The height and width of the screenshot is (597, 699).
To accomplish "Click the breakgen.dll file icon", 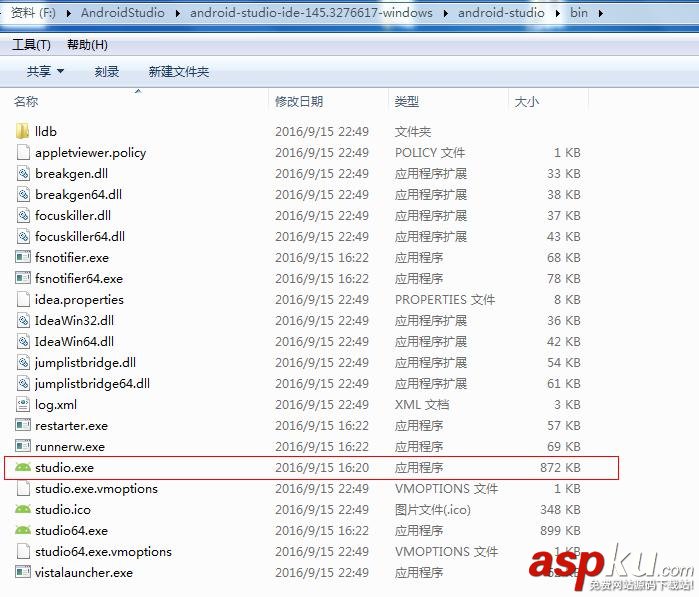I will pos(23,173).
